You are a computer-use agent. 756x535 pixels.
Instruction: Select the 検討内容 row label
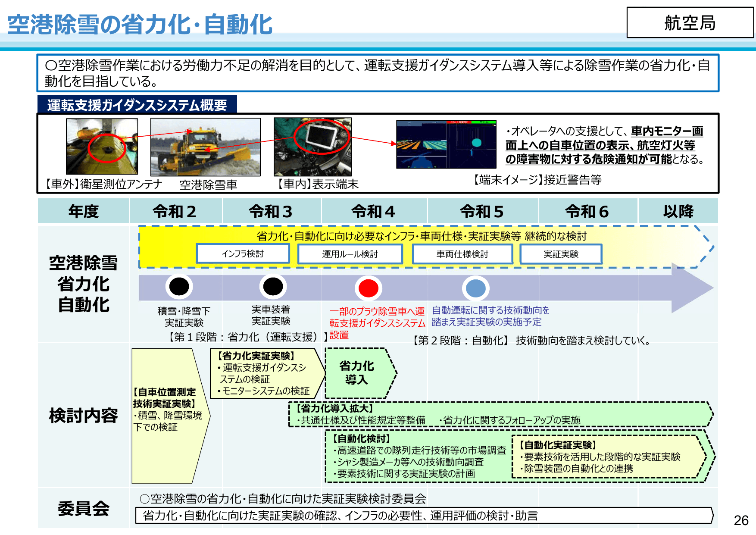click(x=83, y=414)
